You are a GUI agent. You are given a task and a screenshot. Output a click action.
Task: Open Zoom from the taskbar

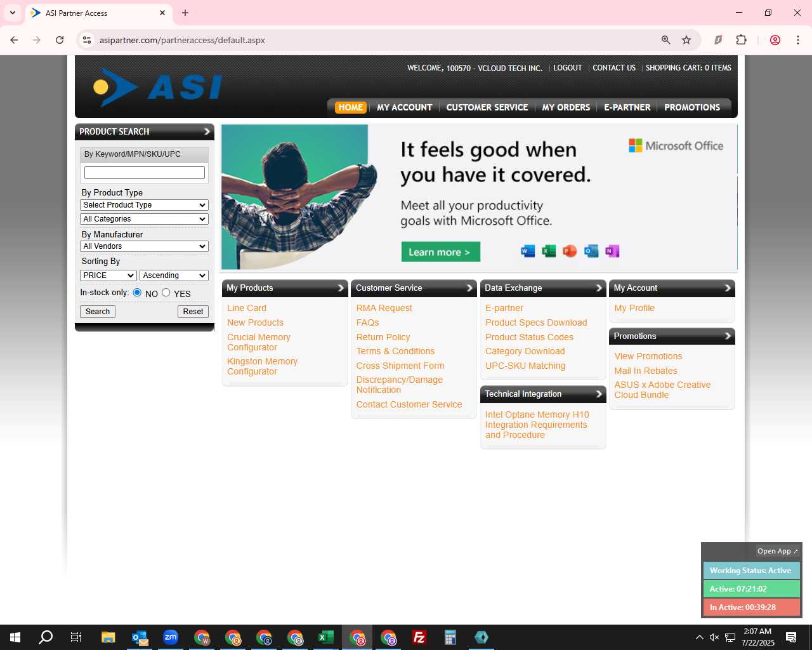coord(170,637)
